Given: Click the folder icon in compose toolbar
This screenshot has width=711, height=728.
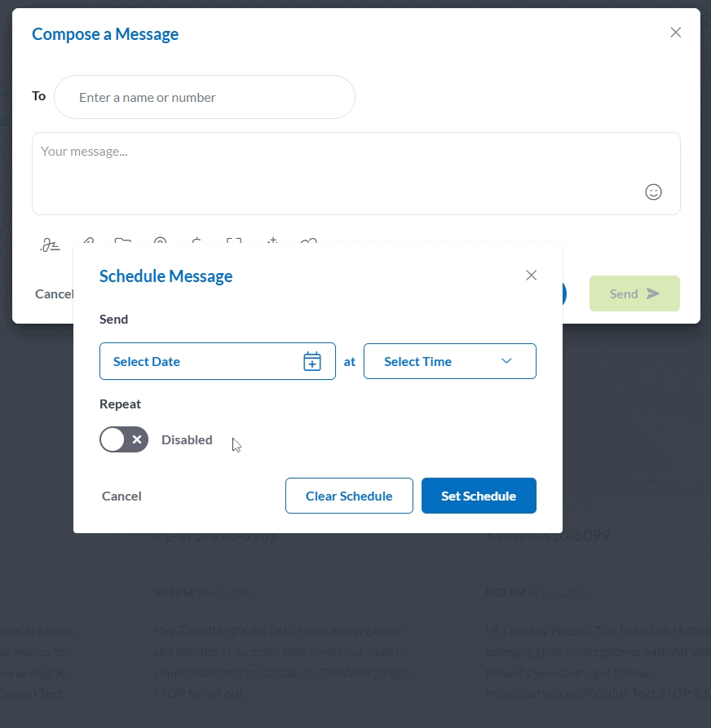Looking at the screenshot, I should click(x=123, y=241).
